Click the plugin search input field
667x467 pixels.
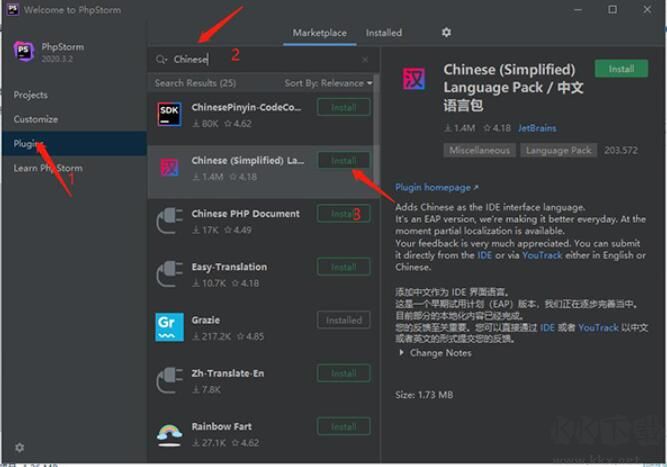click(x=264, y=60)
